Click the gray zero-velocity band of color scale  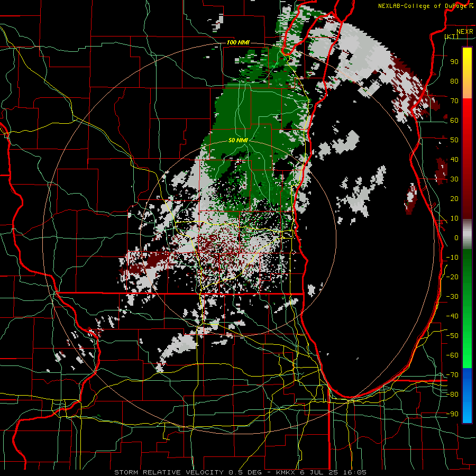coord(467,234)
